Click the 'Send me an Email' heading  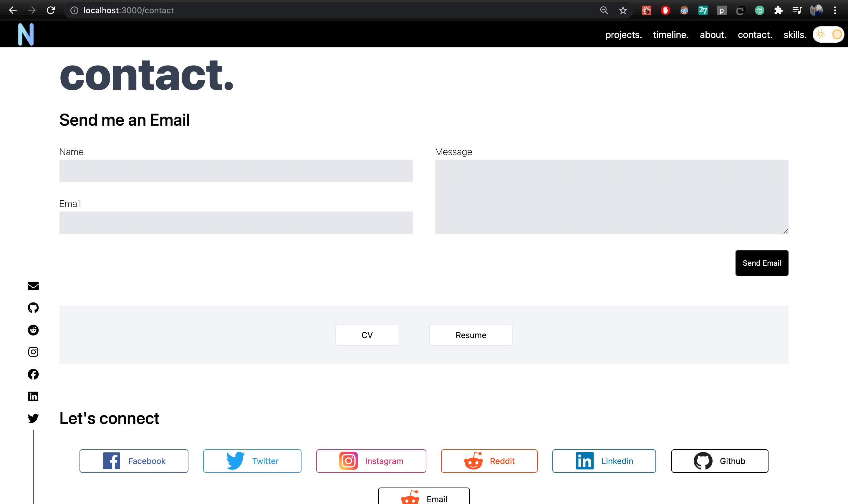[124, 120]
